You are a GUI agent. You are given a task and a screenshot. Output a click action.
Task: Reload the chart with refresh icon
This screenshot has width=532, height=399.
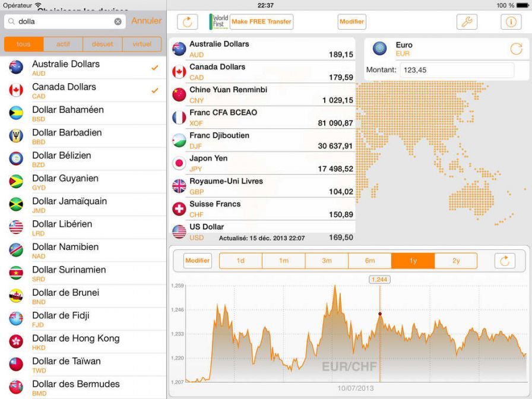(505, 261)
